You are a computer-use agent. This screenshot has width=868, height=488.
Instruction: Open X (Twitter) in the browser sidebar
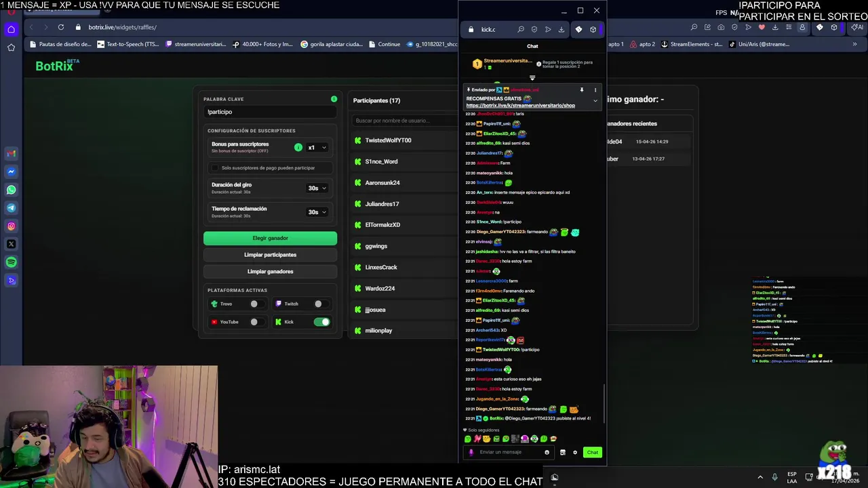(11, 244)
